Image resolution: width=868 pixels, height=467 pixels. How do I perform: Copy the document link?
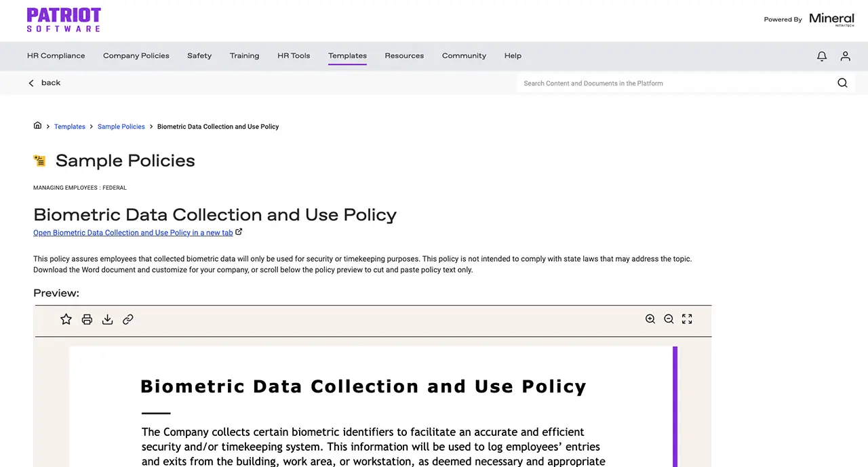[x=127, y=319]
